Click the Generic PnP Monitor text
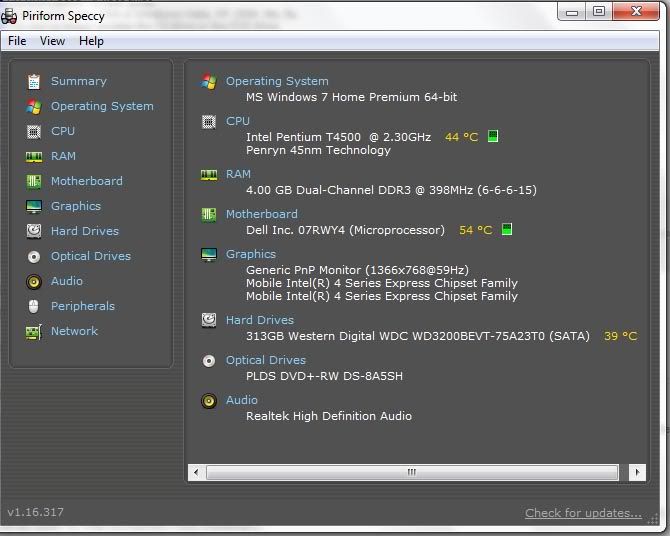The height and width of the screenshot is (536, 670). click(x=357, y=270)
